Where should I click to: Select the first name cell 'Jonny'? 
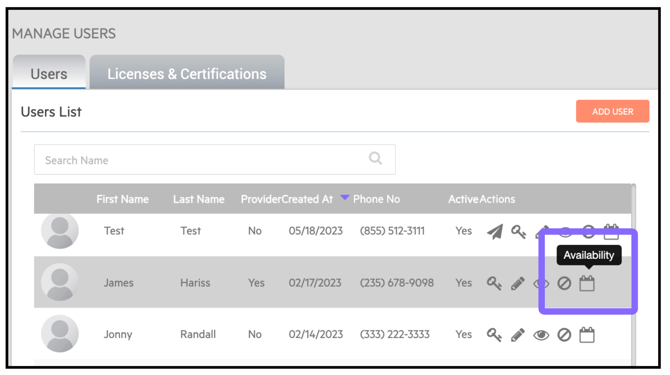tap(118, 334)
